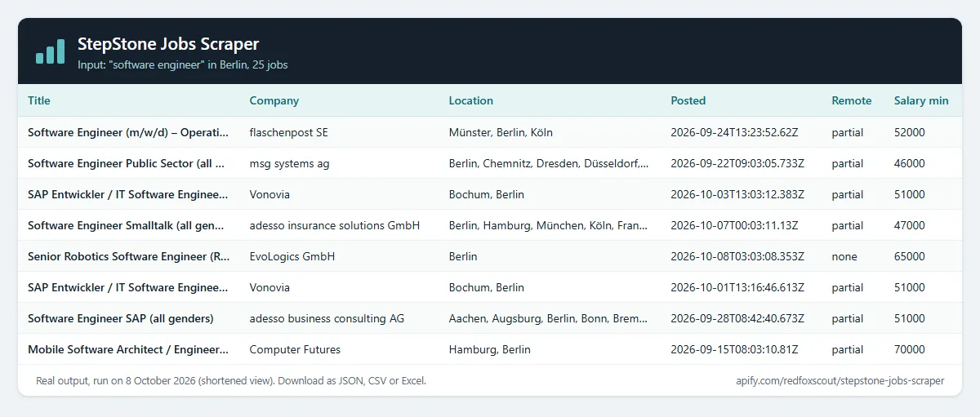Sort by the Posted column header

pyautogui.click(x=688, y=100)
